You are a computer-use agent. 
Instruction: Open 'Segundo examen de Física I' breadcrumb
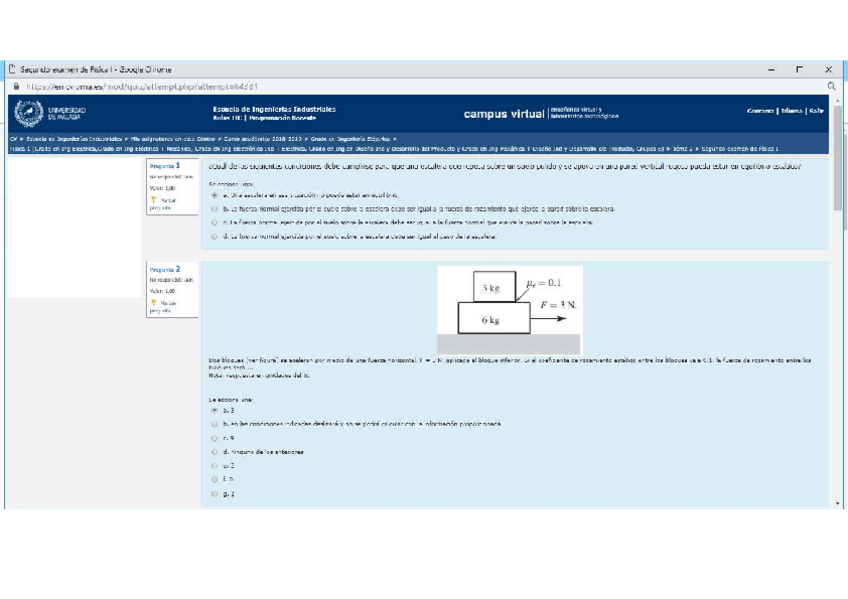(740, 149)
